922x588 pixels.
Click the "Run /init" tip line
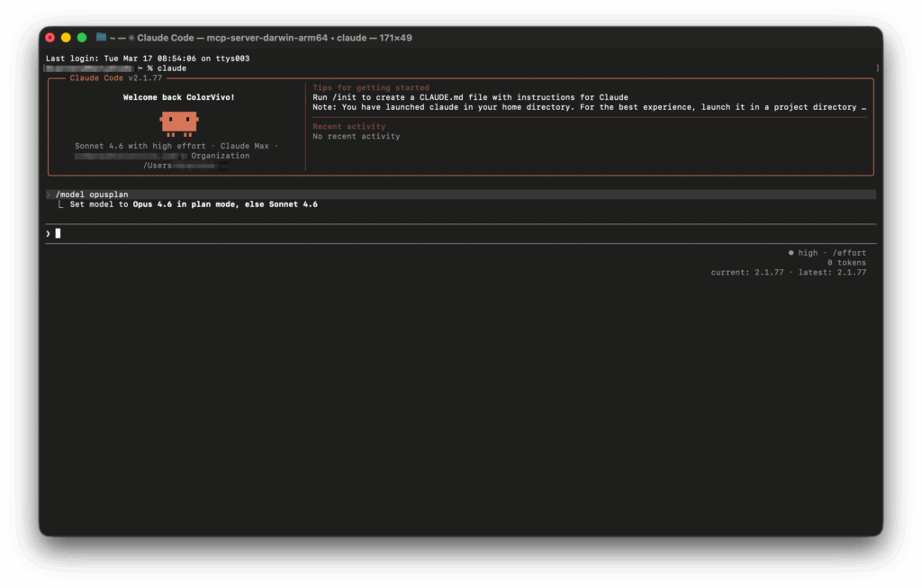click(470, 97)
